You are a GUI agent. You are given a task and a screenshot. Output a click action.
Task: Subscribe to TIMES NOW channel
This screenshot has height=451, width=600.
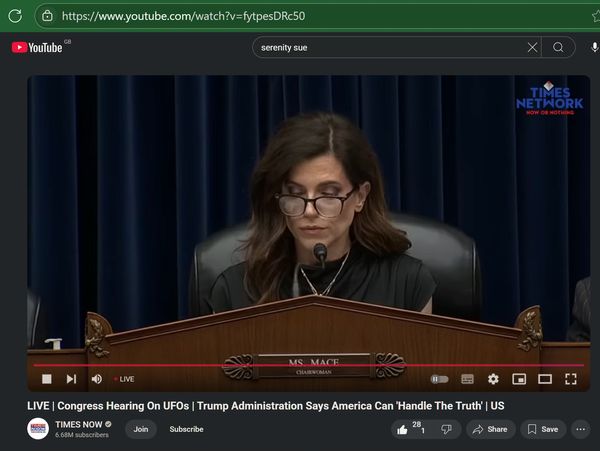[x=186, y=429]
